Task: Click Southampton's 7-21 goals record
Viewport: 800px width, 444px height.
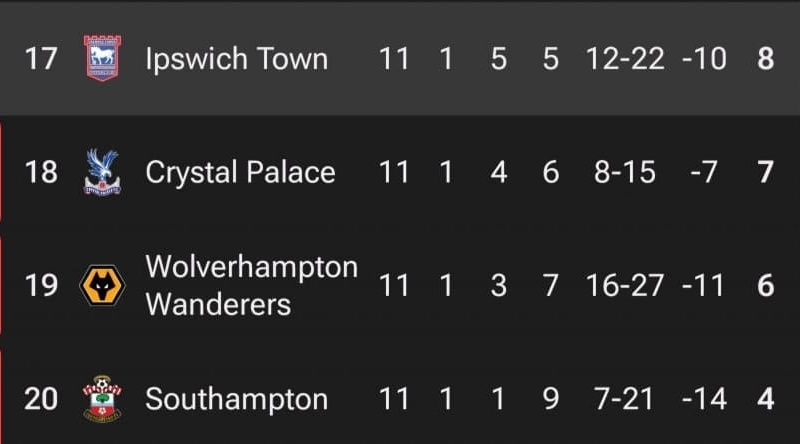Action: coord(625,400)
